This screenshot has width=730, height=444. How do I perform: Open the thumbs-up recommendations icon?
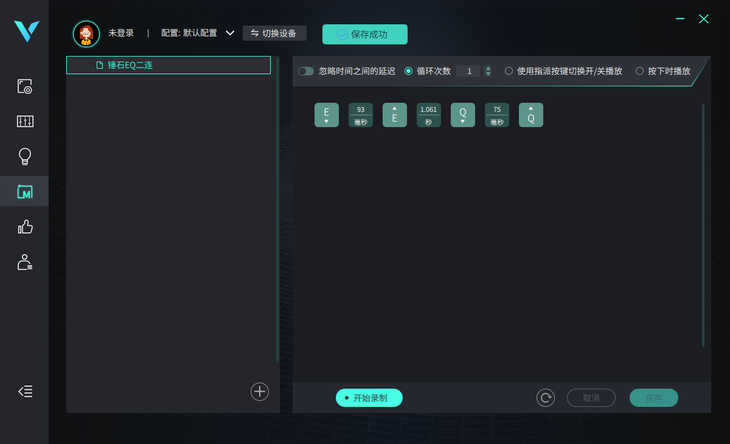point(25,227)
